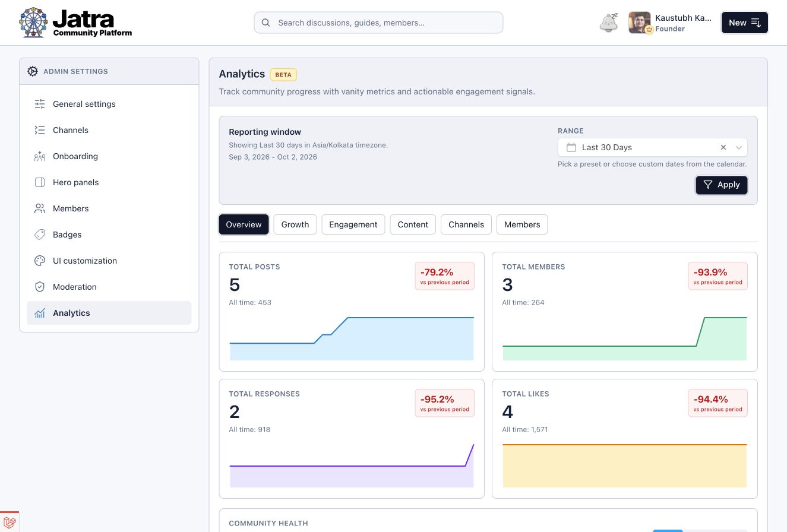
Task: Click the Hero panels icon
Action: point(40,182)
